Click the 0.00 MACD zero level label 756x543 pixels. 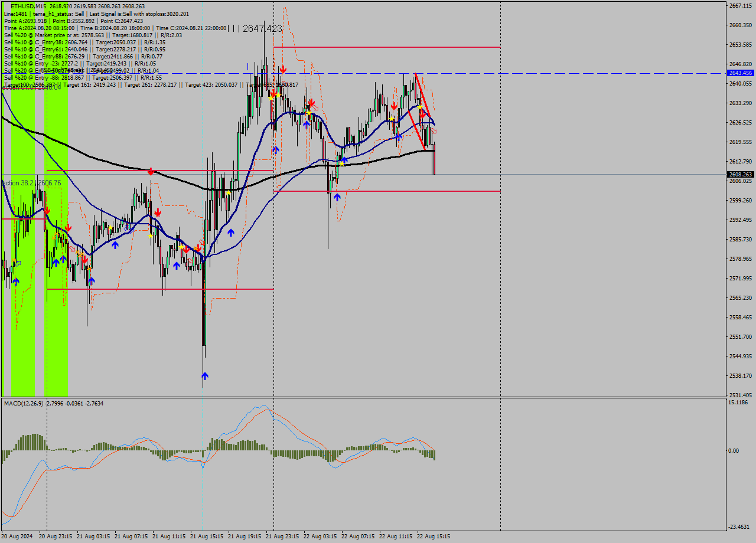(x=733, y=451)
